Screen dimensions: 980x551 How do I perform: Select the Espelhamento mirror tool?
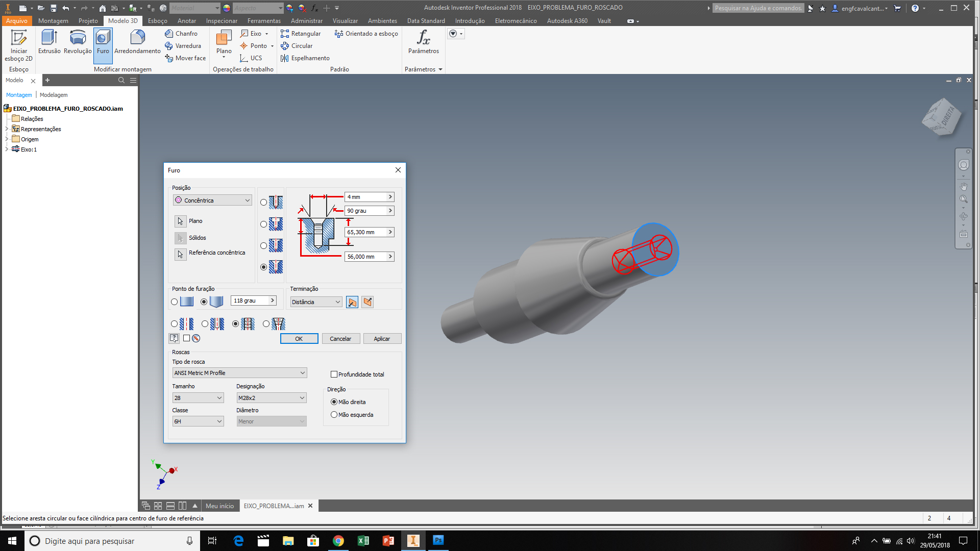tap(305, 58)
